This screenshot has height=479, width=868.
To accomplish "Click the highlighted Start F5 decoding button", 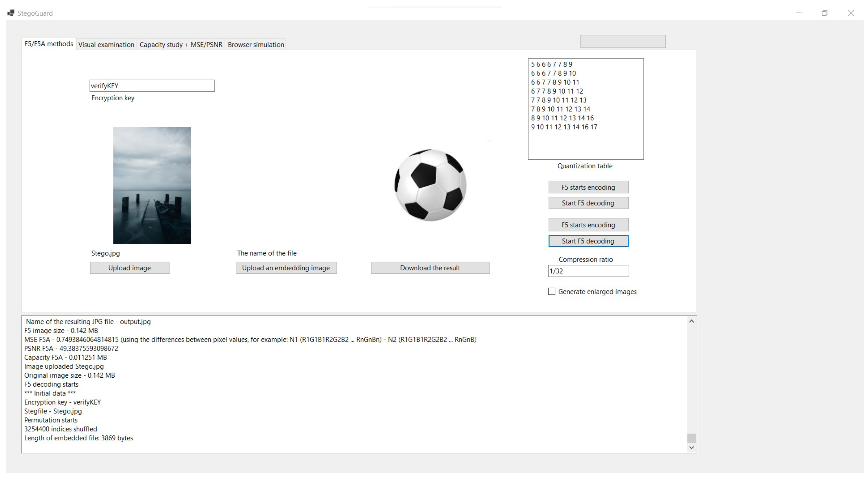I will [588, 241].
